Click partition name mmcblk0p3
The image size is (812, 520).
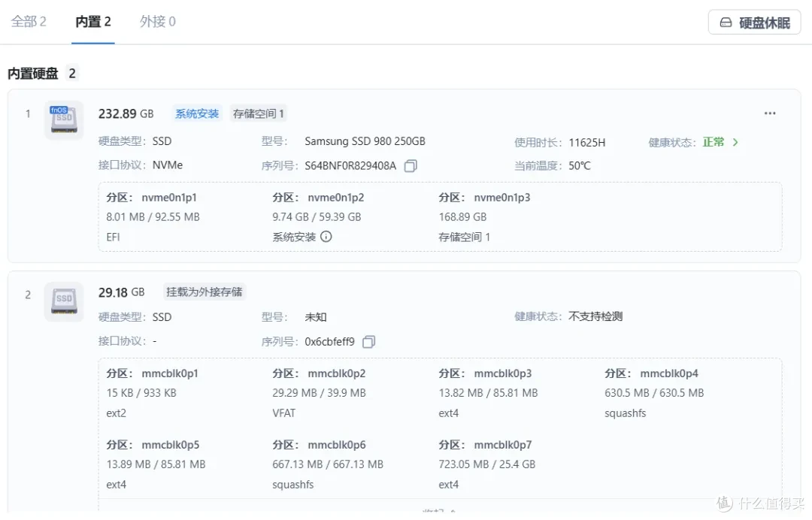click(x=503, y=373)
